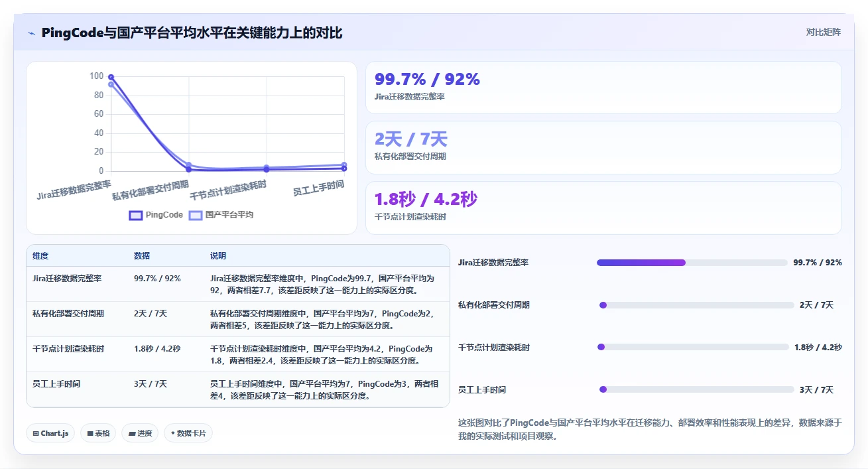Click the 1.8秒 / 4.2秒 stat card
Image resolution: width=868 pixels, height=469 pixels.
tap(603, 208)
